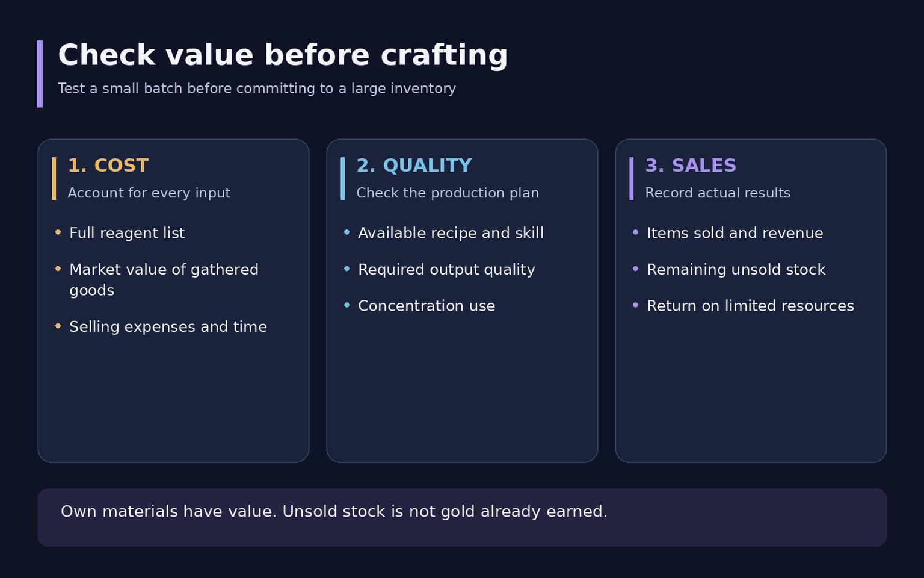The height and width of the screenshot is (578, 924).
Task: Open the 3. SALES card heading
Action: (691, 166)
